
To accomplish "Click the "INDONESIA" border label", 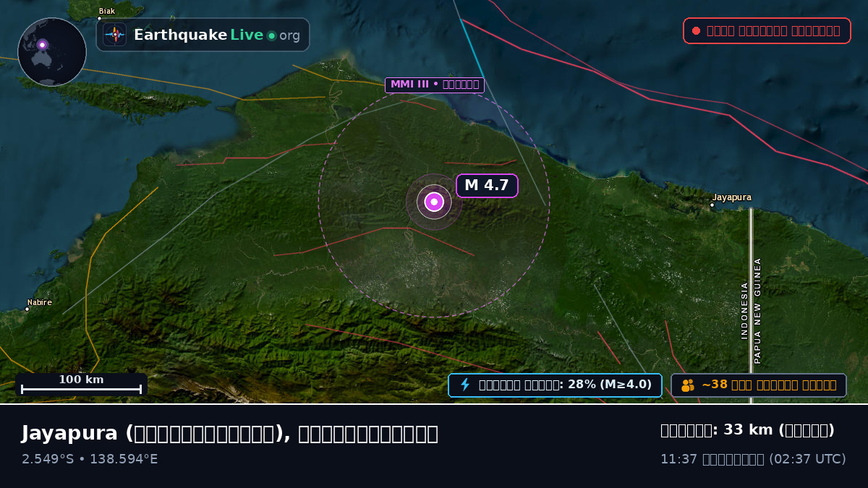I will [x=744, y=311].
